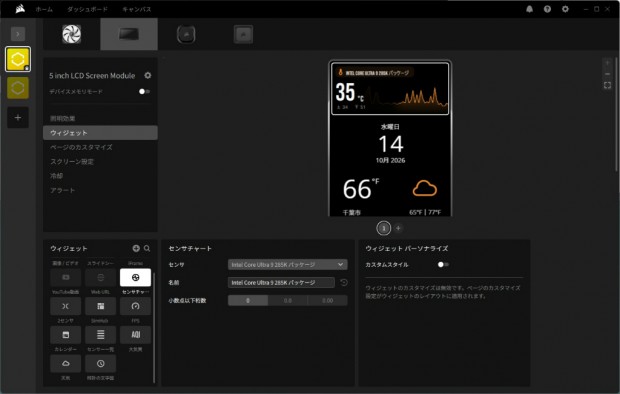
Task: Set decimal places to 0.00
Action: 328,301
